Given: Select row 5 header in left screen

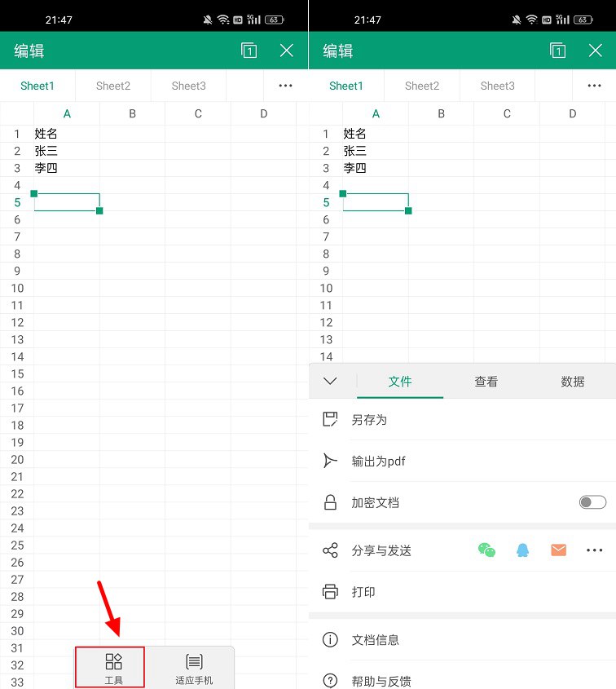Looking at the screenshot, I should (x=17, y=202).
